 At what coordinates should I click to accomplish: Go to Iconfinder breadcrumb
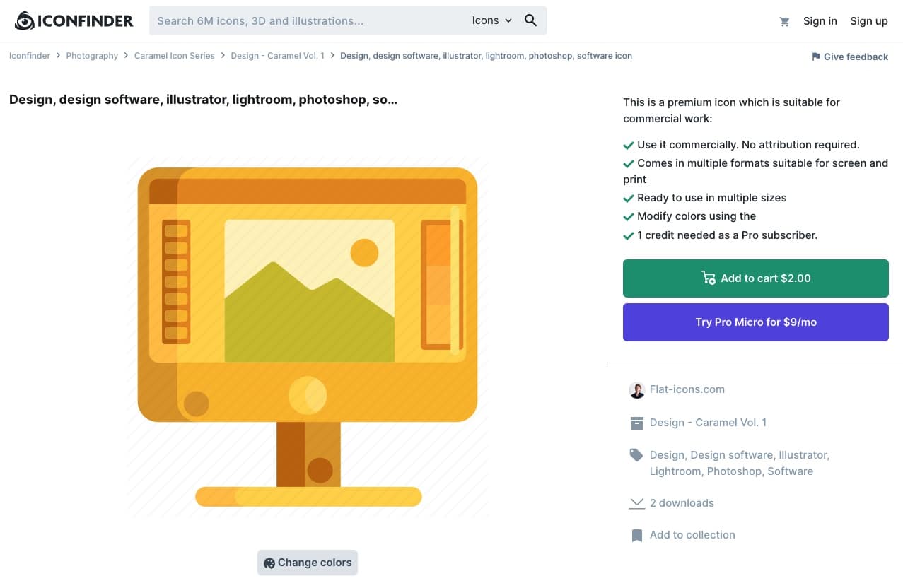tap(30, 56)
